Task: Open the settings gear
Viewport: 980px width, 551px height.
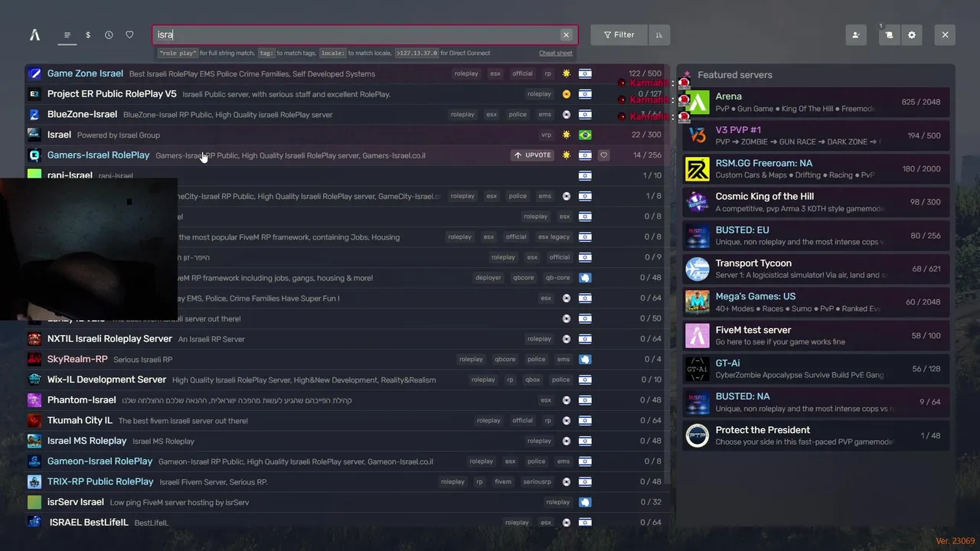Action: click(911, 34)
